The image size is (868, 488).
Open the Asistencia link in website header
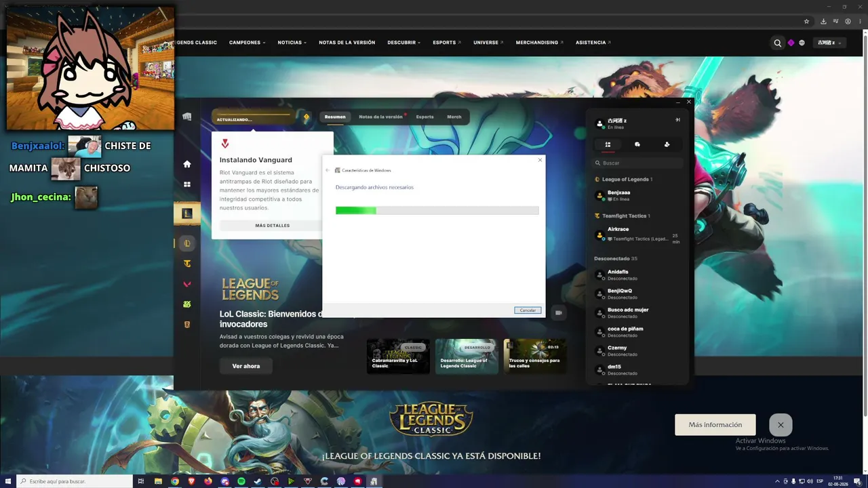(593, 43)
